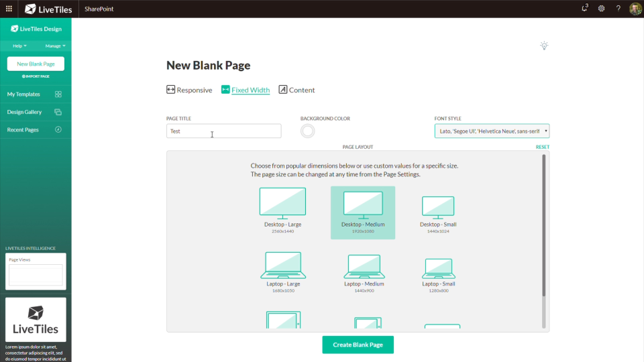Click the Design Gallery stack icon
Image resolution: width=644 pixels, height=362 pixels.
[x=58, y=112]
